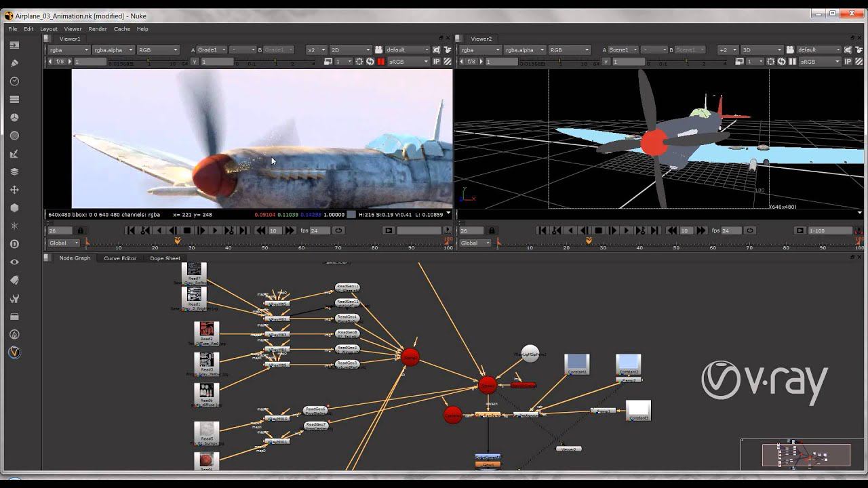This screenshot has width=868, height=488.
Task: Toggle the frame lock in Viewer1 timeline
Action: (x=81, y=230)
